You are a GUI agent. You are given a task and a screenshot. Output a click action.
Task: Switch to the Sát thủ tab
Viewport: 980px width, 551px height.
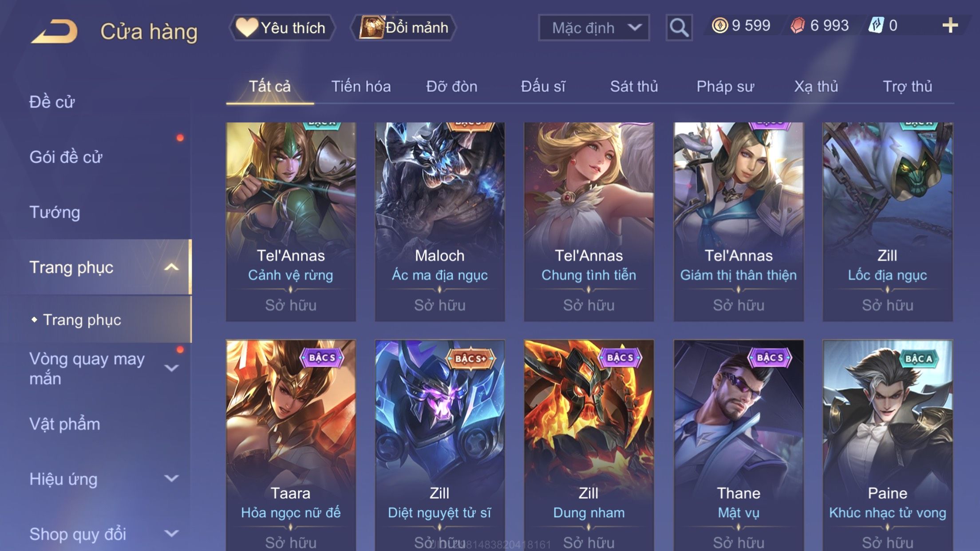(634, 87)
